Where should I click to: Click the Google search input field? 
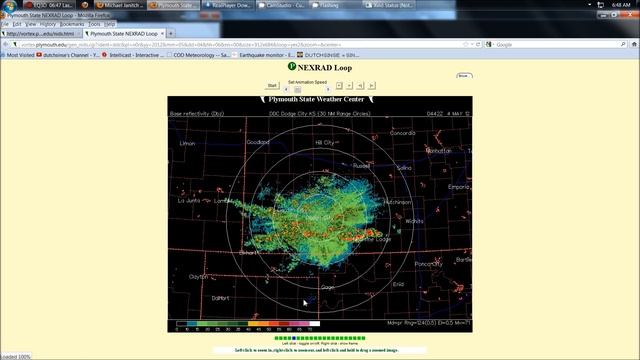click(x=557, y=44)
